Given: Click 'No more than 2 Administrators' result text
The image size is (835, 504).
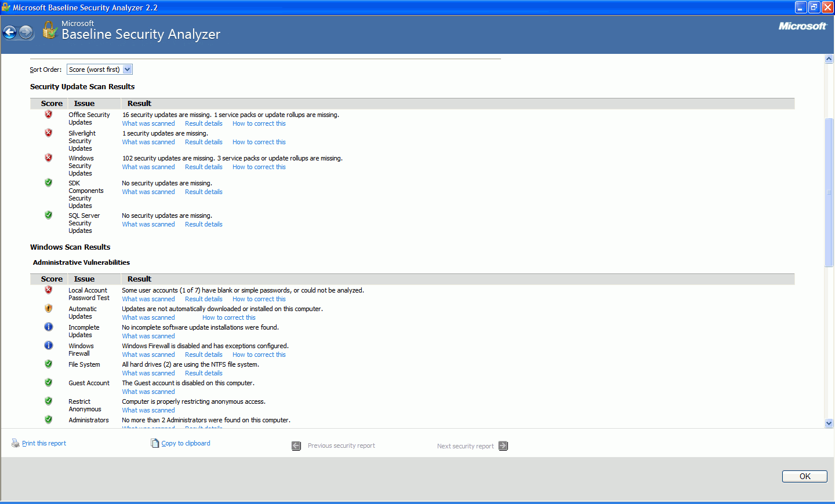Looking at the screenshot, I should 206,420.
